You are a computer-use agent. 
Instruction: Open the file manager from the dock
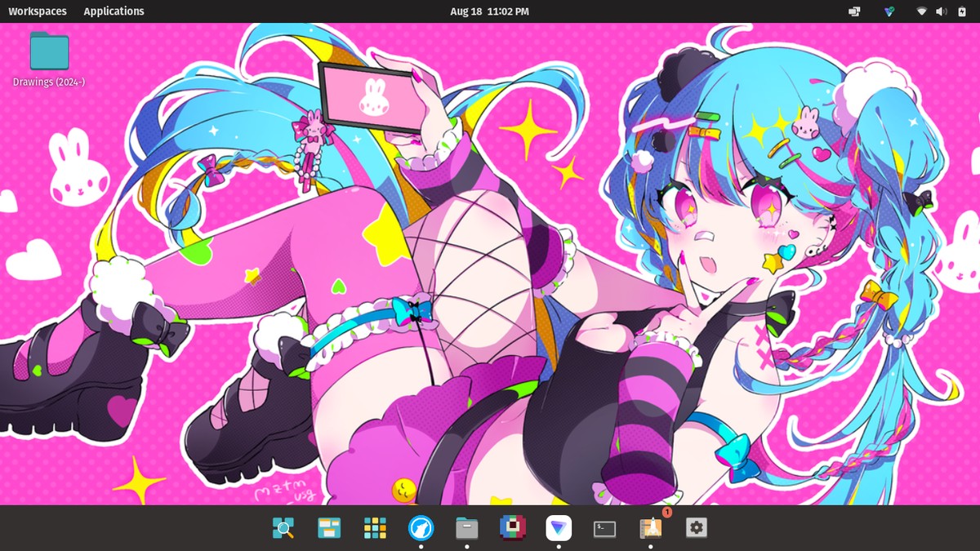pyautogui.click(x=465, y=528)
